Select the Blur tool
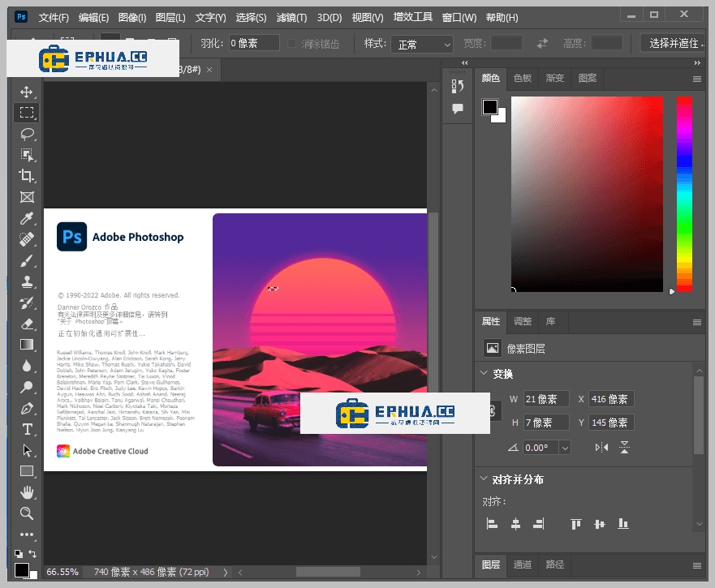The image size is (715, 588). (27, 366)
